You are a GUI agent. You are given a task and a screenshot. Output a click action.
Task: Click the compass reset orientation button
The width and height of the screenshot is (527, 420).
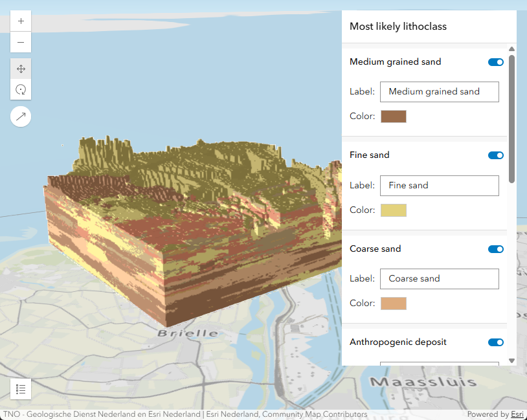coord(21,116)
